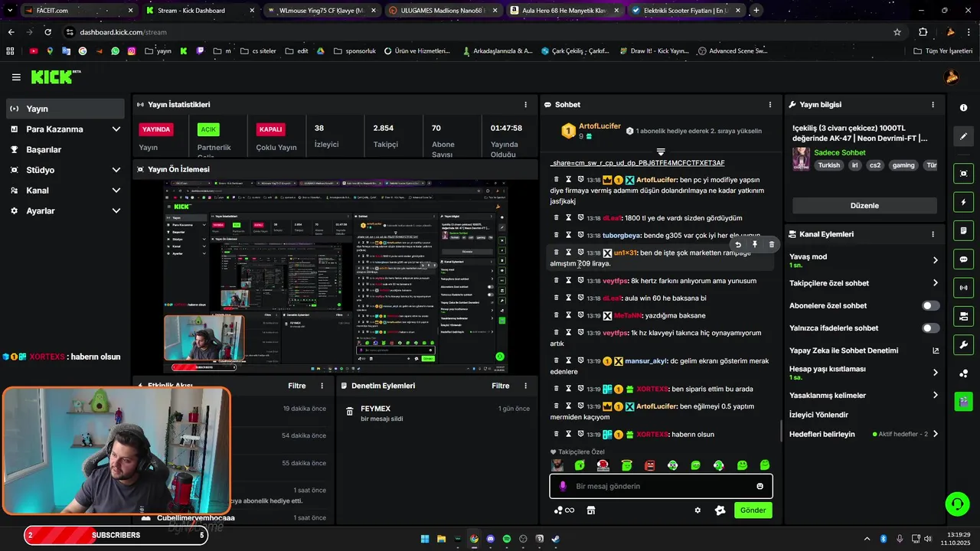The image size is (980, 551).
Task: Open the Windows Start button on taskbar
Action: [x=424, y=539]
